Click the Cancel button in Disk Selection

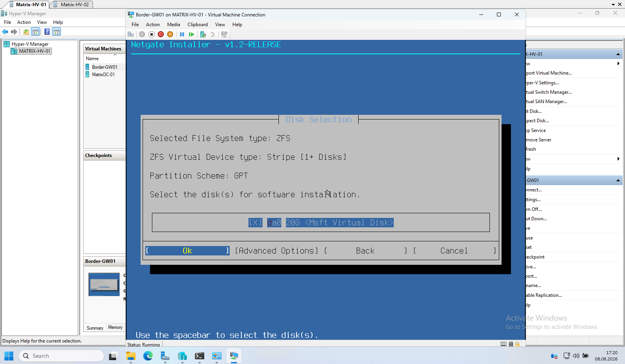(x=454, y=251)
